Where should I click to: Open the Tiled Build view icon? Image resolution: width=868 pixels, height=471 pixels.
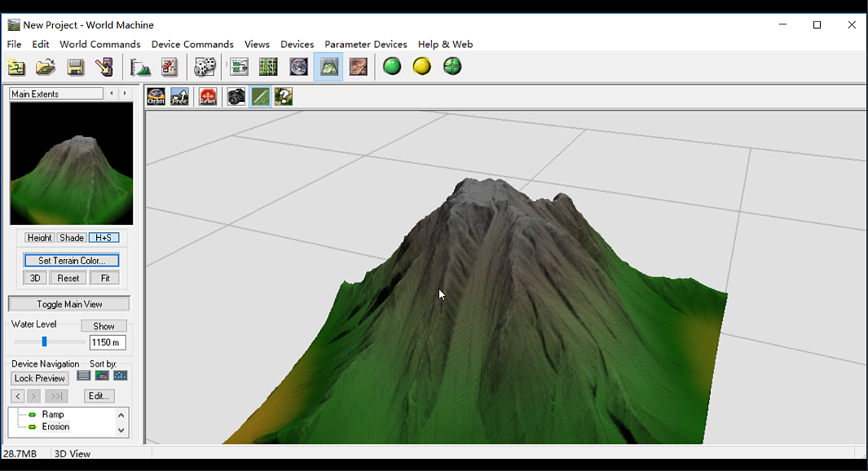(358, 67)
